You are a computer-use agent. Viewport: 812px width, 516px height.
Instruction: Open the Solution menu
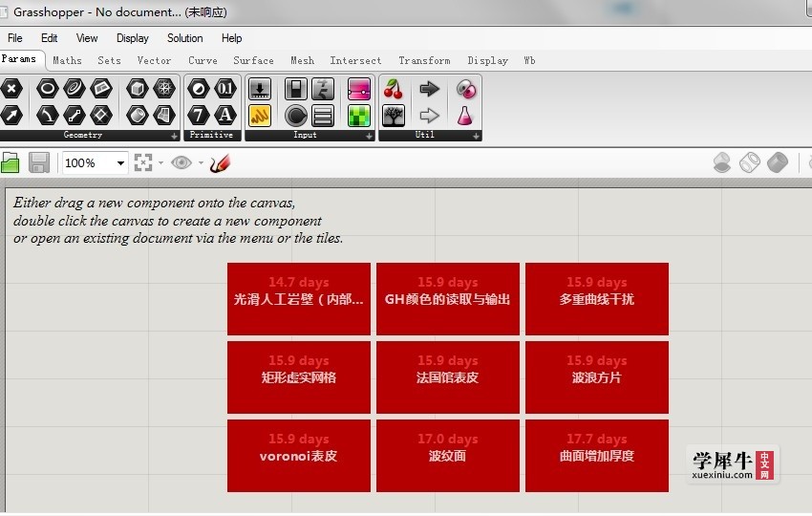coord(185,38)
